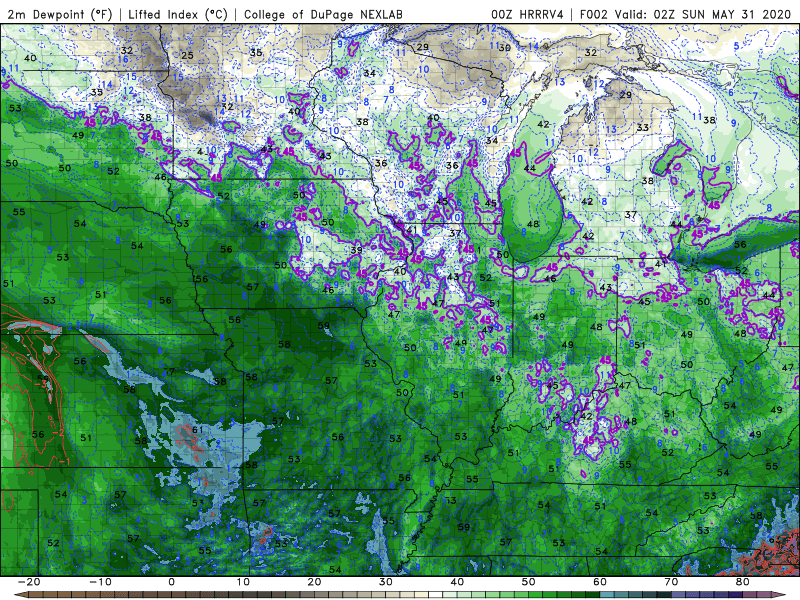Click the 70 label on the color scale
Viewport: 800px width, 600px height.
point(671,582)
